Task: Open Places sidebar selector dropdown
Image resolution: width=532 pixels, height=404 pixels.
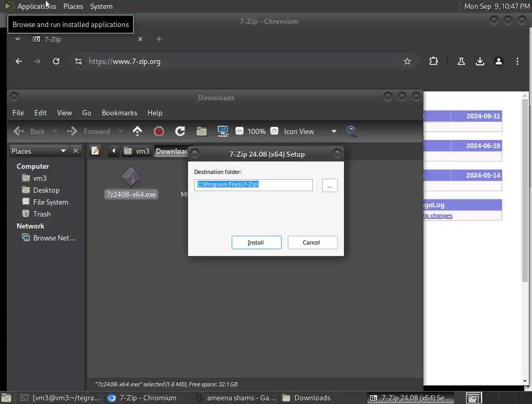Action: pos(38,151)
